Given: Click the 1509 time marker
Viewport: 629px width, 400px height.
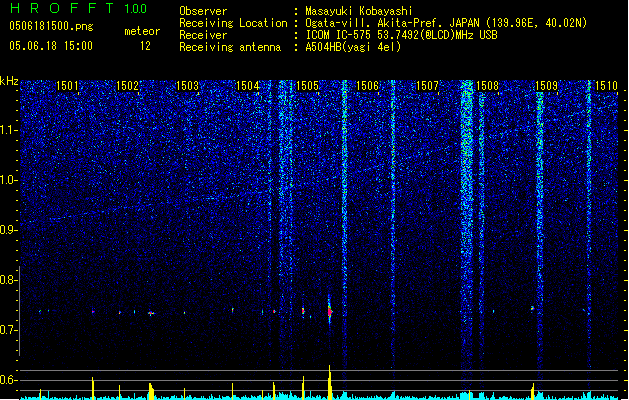Looking at the screenshot, I should click(x=547, y=86).
